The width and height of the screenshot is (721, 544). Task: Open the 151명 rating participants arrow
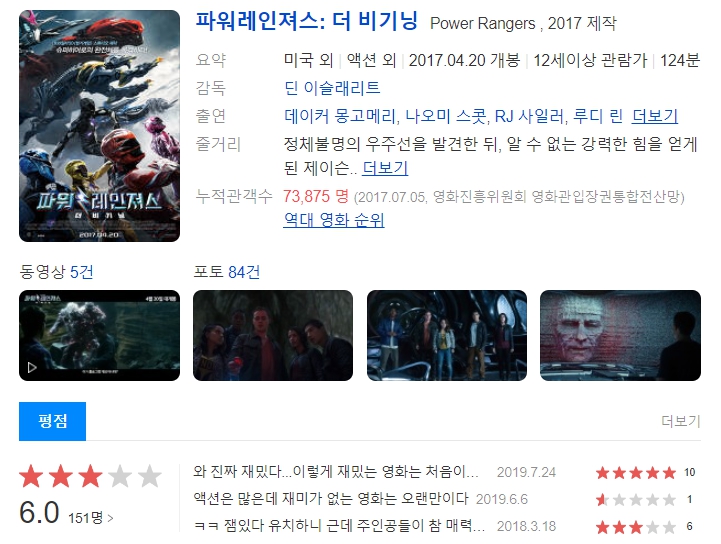point(91,518)
